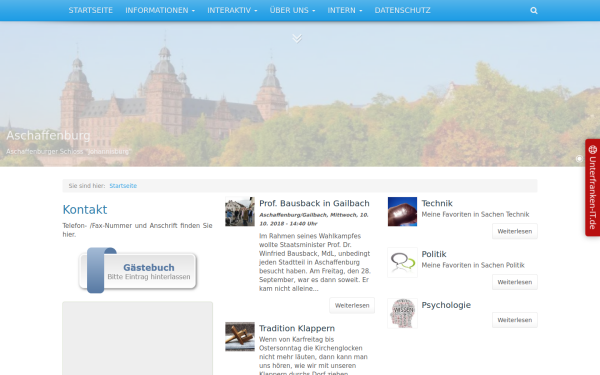Go to Startseite in navigation bar

pyautogui.click(x=91, y=10)
